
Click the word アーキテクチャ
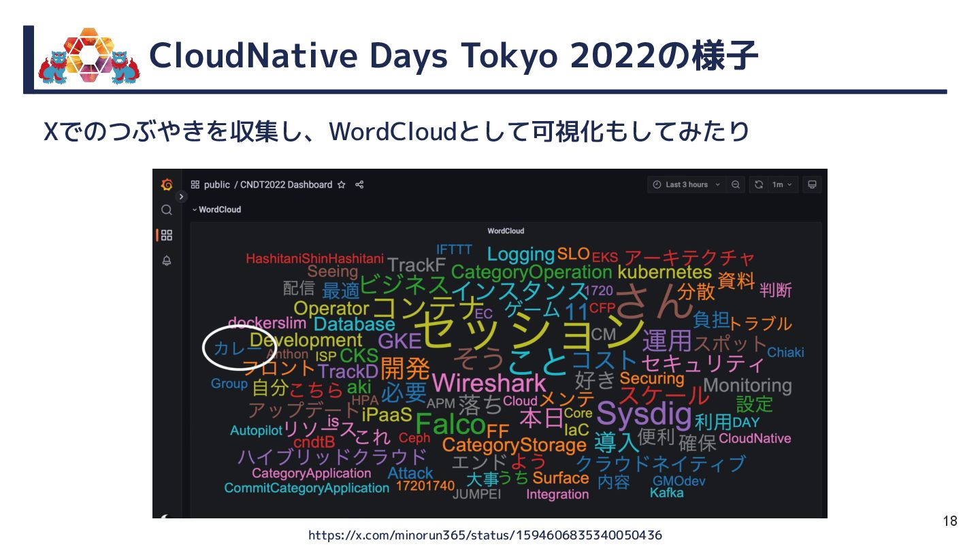click(x=689, y=258)
